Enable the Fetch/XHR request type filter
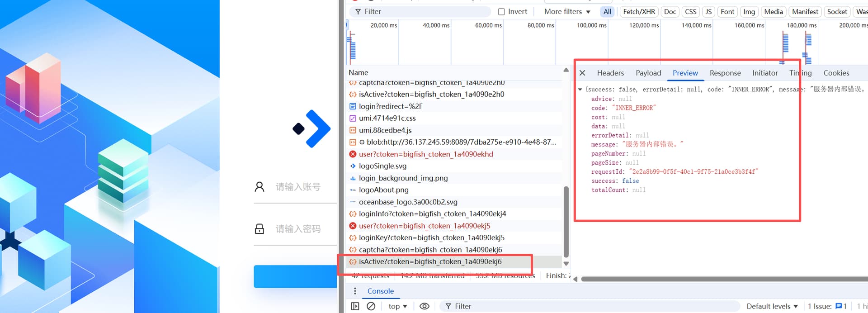 coord(638,12)
